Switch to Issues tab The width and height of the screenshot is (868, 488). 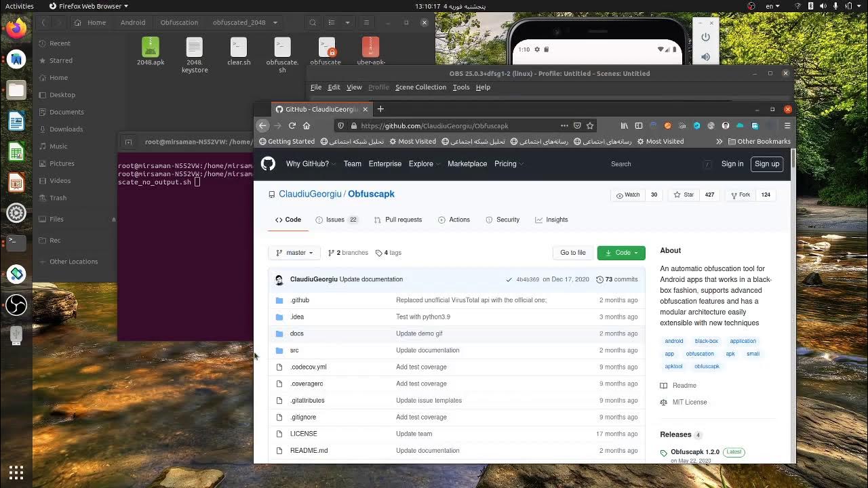[336, 220]
